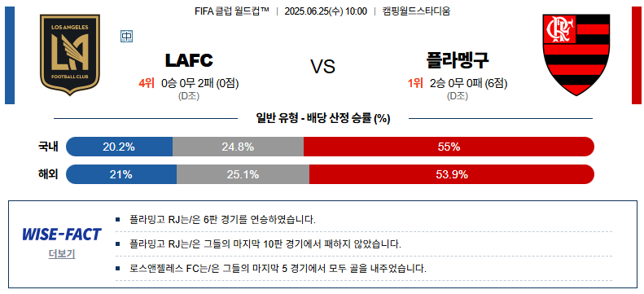Click the WISE-FACT logo
The width and height of the screenshot is (644, 294).
click(x=62, y=235)
